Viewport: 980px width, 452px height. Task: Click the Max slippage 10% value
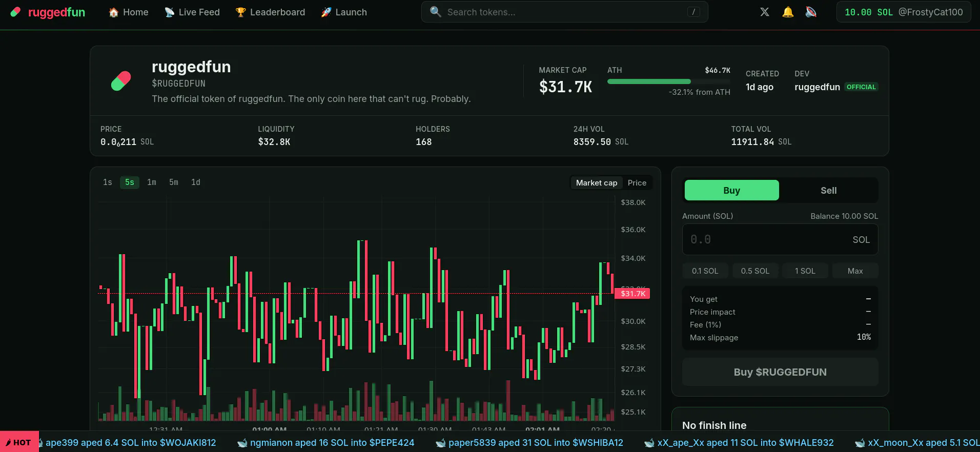pyautogui.click(x=864, y=337)
